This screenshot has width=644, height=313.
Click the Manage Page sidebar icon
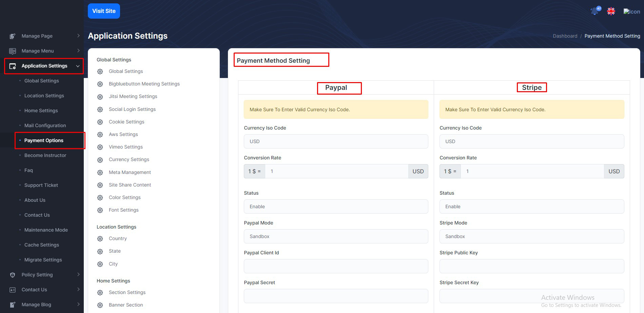tap(13, 36)
